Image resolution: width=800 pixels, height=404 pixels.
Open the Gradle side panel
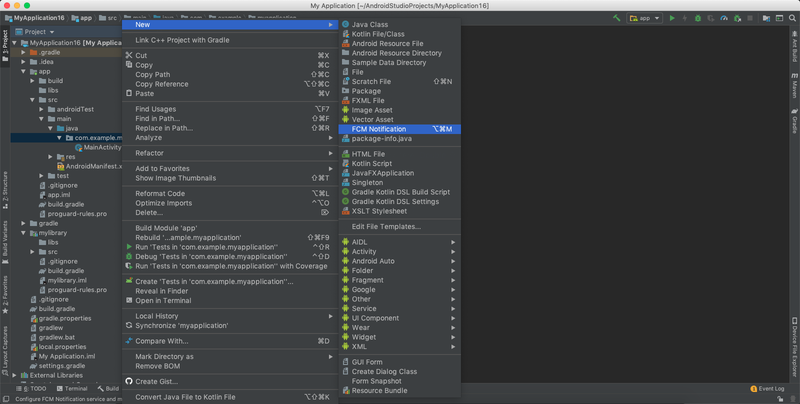click(795, 124)
